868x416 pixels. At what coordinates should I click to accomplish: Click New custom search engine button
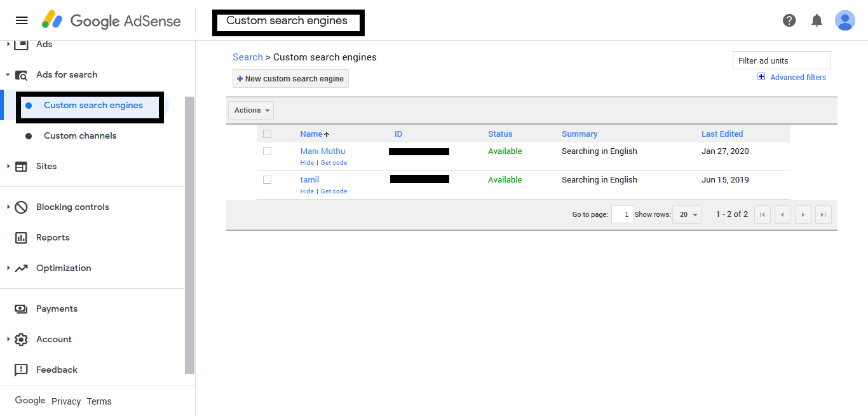click(x=290, y=79)
